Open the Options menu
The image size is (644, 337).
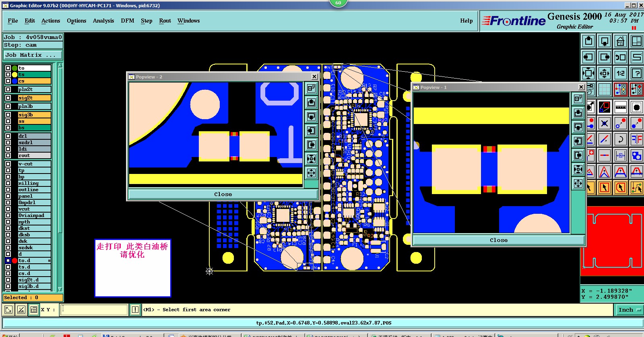tap(76, 21)
